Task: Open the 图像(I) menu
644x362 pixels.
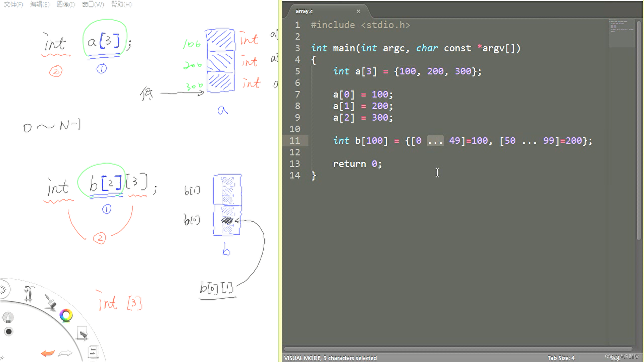Action: click(x=66, y=4)
